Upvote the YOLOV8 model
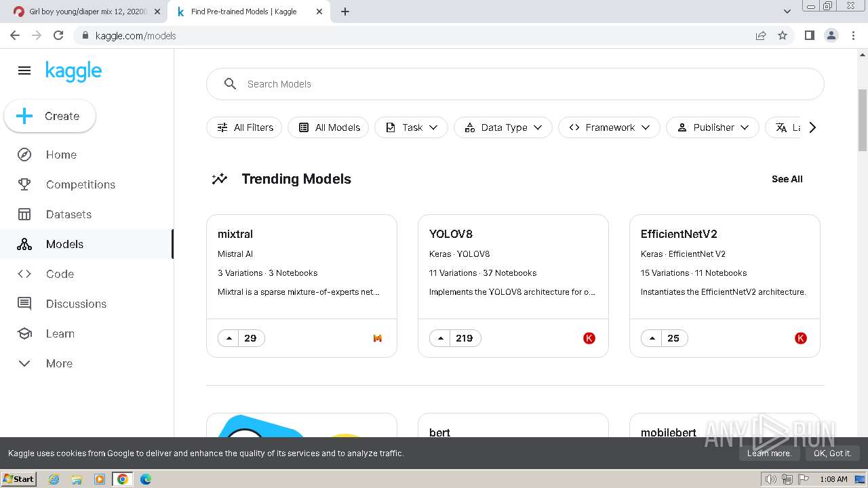The height and width of the screenshot is (488, 868). [440, 338]
